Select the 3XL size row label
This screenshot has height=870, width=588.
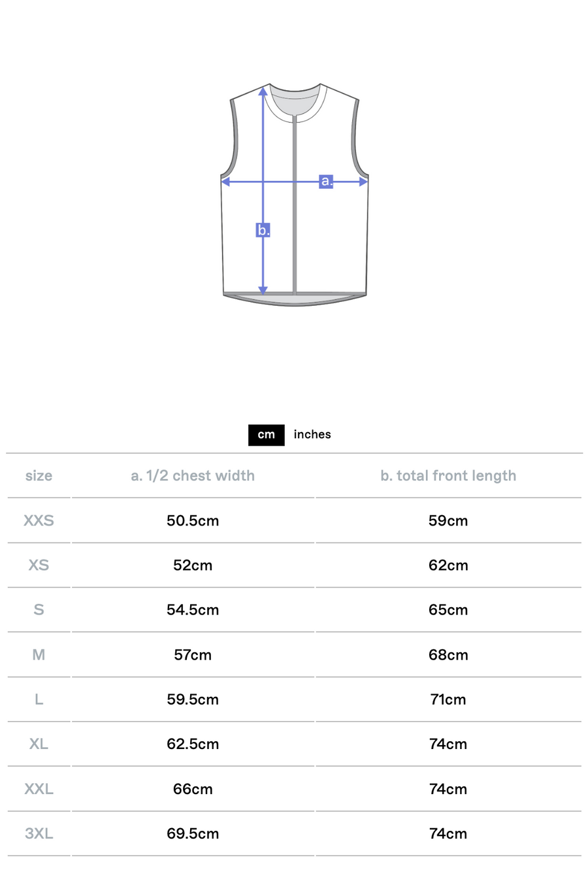pos(39,833)
